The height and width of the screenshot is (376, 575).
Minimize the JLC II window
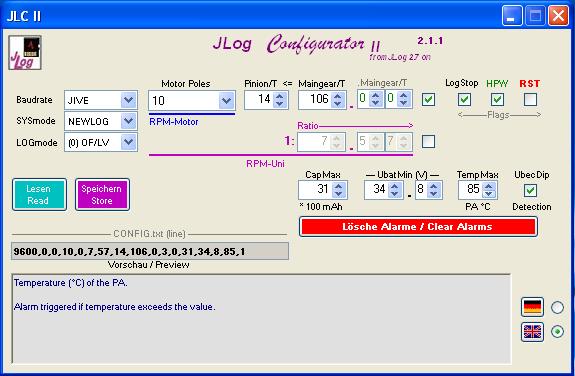[512, 15]
